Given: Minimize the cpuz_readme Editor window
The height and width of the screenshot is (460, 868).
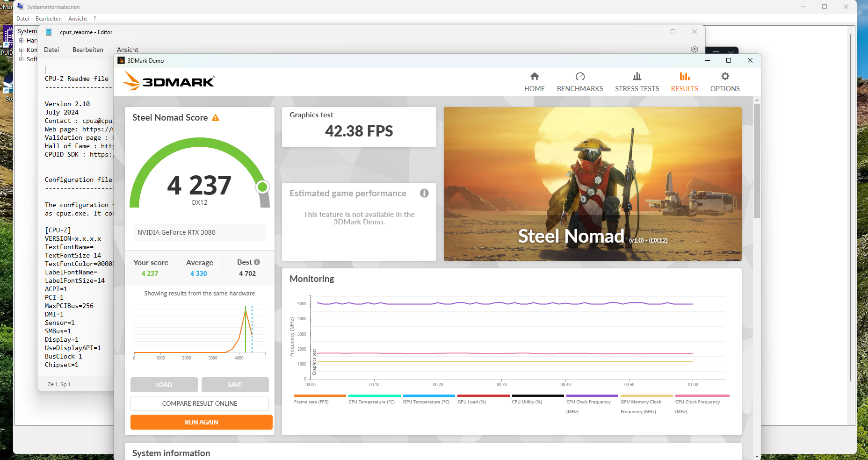Looking at the screenshot, I should pyautogui.click(x=651, y=32).
